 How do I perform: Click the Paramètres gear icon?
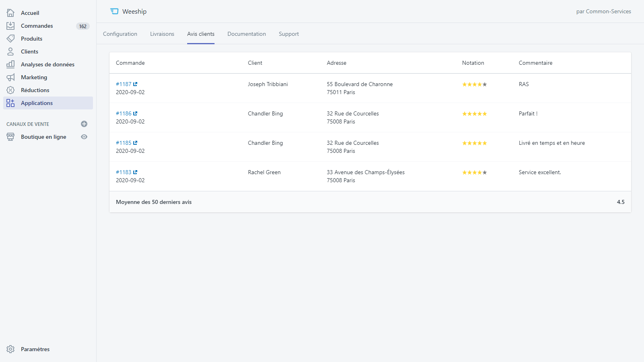pyautogui.click(x=10, y=349)
